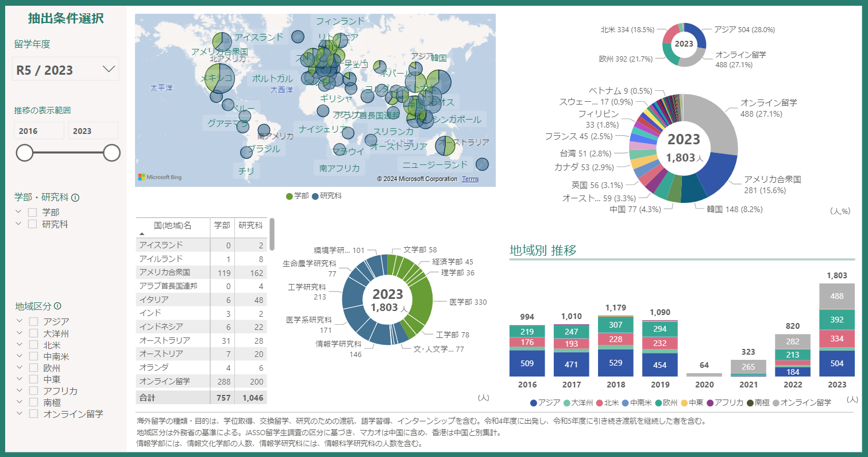Enable the 中南米 region checkbox

coord(34,356)
